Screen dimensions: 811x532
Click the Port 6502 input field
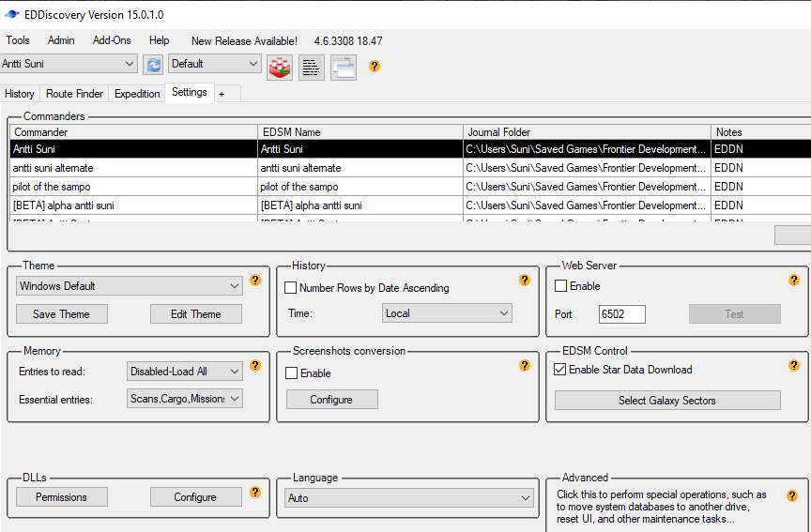click(621, 313)
